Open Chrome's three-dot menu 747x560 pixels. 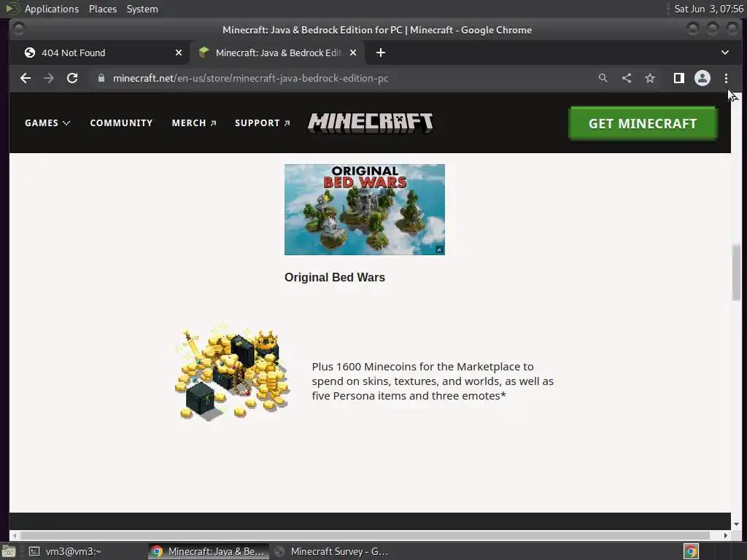pyautogui.click(x=726, y=78)
